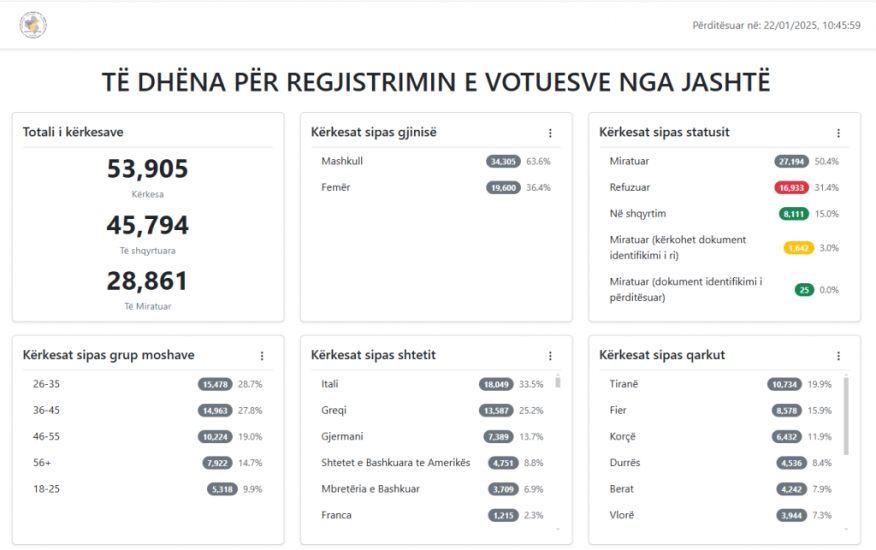Click the scrollbar in the qarkut card

846,415
